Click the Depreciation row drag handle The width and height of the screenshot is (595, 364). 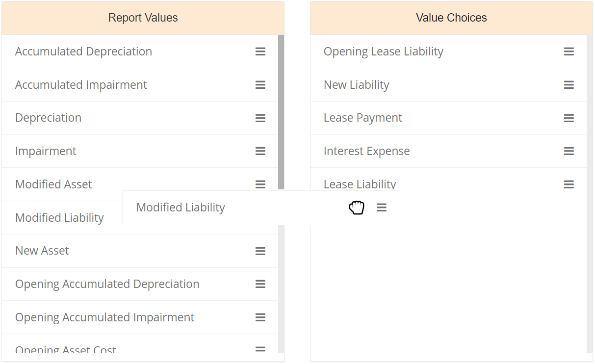click(260, 118)
